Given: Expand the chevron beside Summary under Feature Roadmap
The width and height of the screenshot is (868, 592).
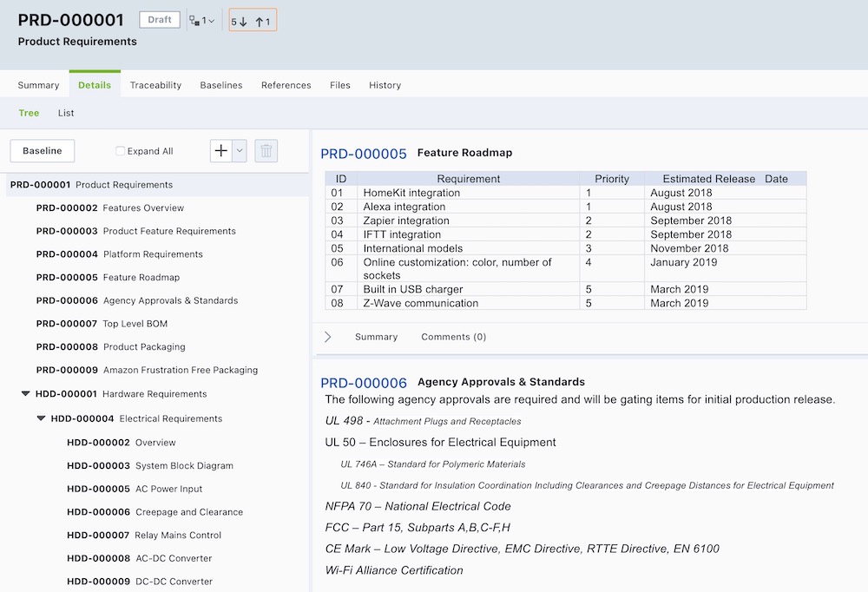Looking at the screenshot, I should click(327, 337).
